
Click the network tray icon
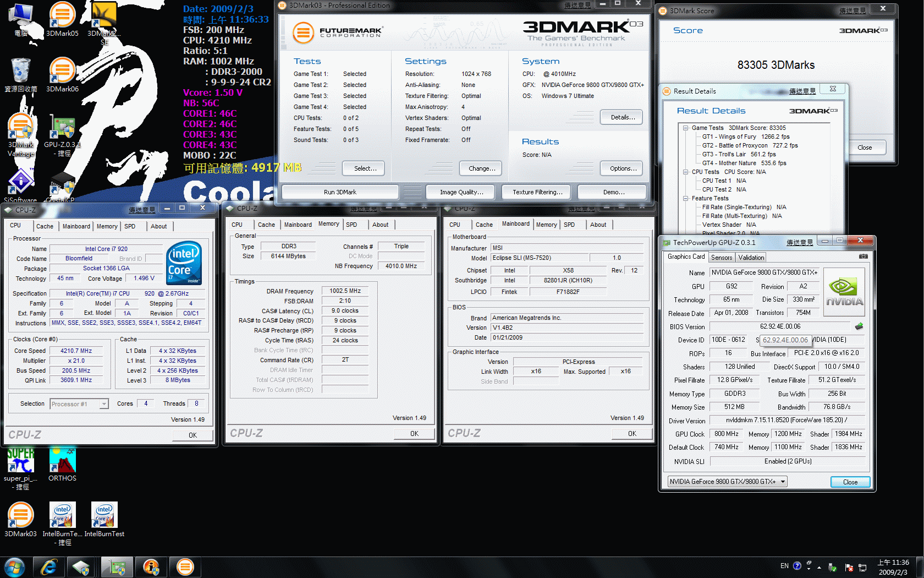pyautogui.click(x=862, y=567)
